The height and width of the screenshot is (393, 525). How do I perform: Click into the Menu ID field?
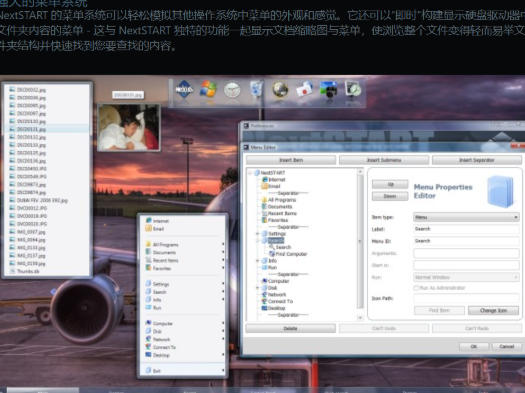point(466,241)
